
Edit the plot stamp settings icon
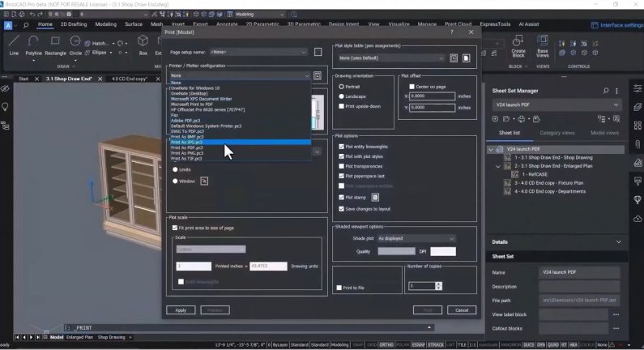click(375, 198)
